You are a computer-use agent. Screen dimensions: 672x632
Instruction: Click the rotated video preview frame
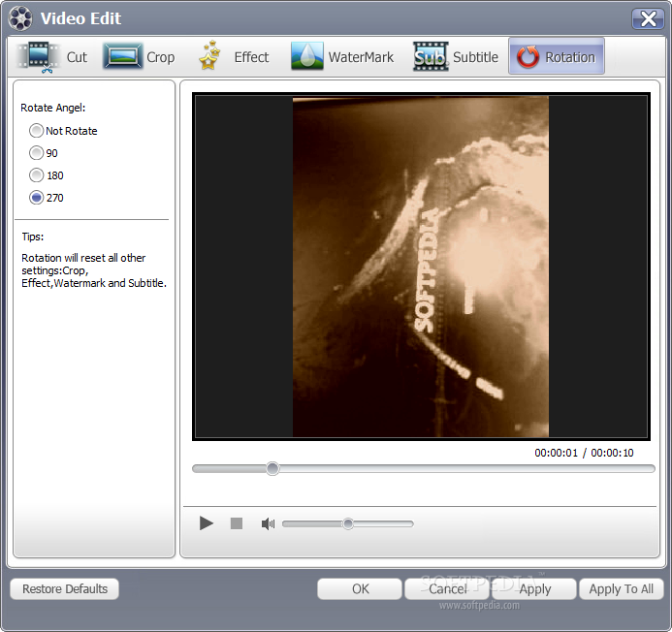point(421,267)
